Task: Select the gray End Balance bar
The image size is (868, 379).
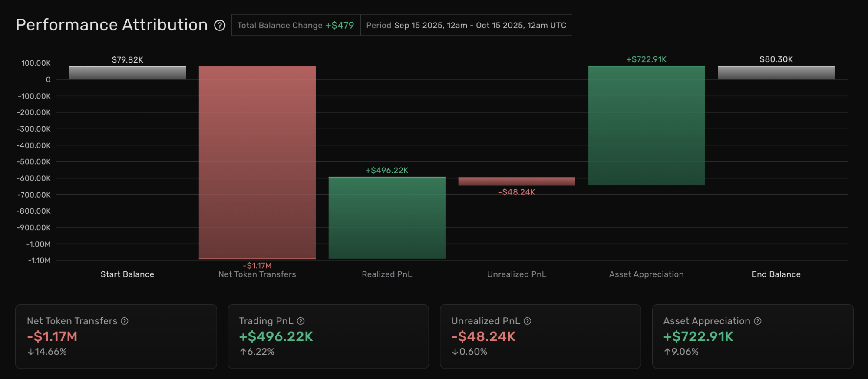Action: tap(776, 73)
